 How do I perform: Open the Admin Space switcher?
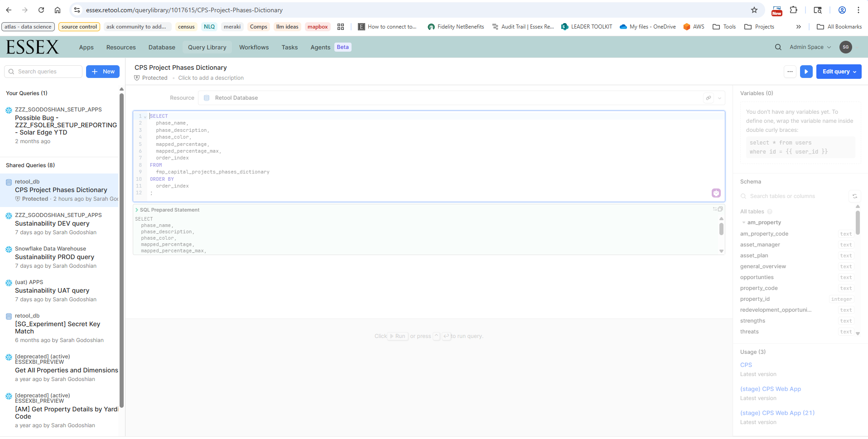point(810,47)
